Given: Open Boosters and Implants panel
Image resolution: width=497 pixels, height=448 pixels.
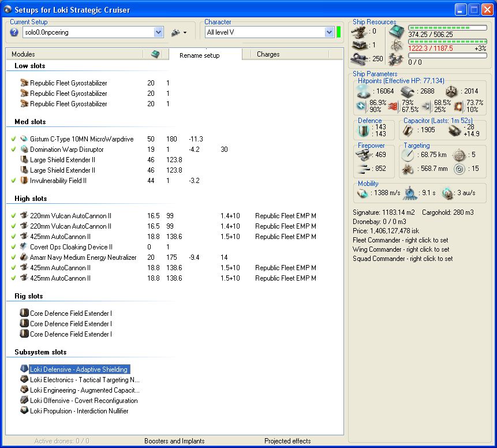Looking at the screenshot, I should [174, 441].
